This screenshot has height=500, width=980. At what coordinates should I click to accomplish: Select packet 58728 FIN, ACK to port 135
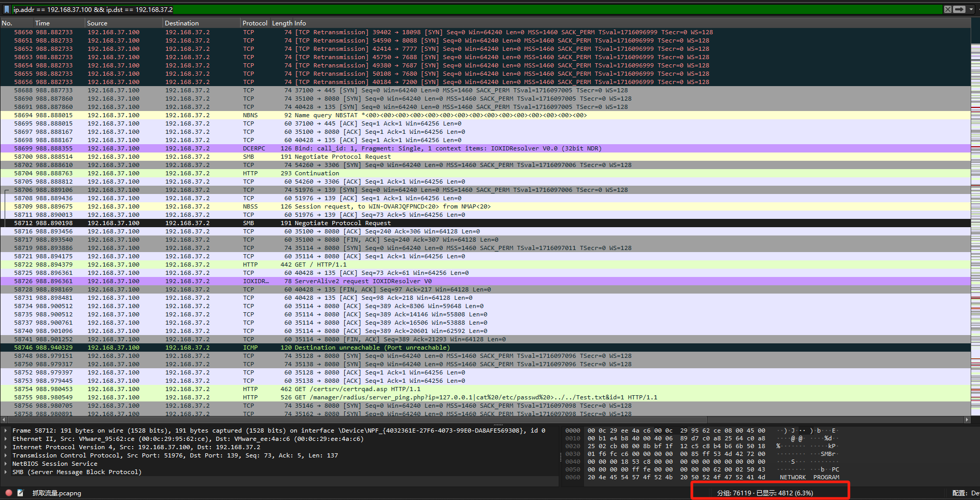[x=485, y=289]
